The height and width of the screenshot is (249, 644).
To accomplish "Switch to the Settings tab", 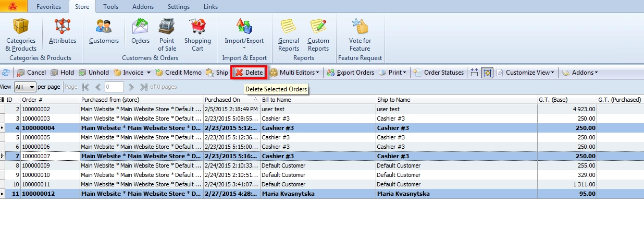I will click(x=179, y=7).
